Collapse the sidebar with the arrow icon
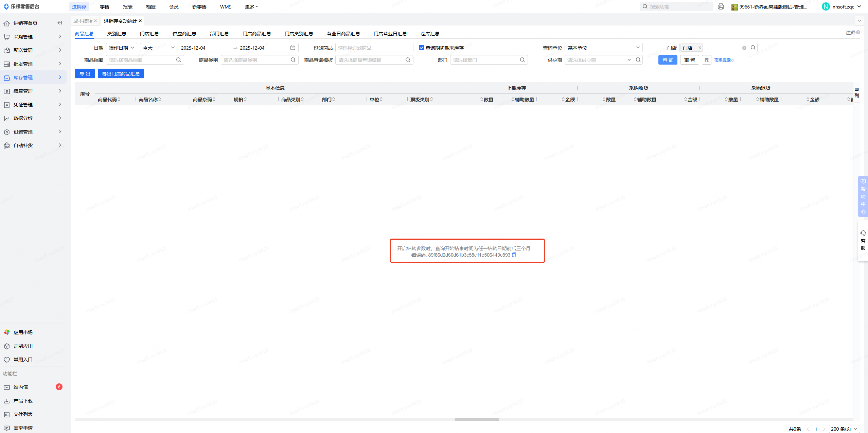The image size is (868, 433). (60, 23)
